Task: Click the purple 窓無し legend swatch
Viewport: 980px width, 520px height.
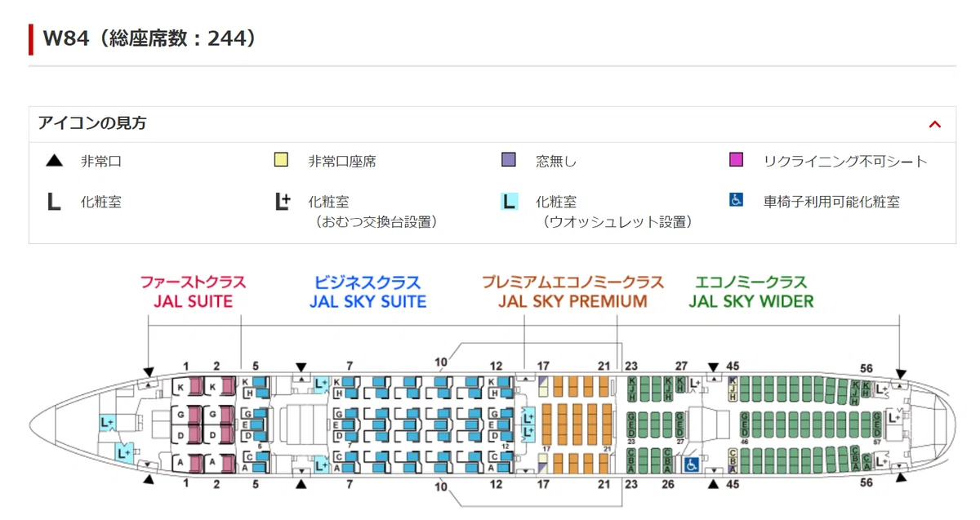Action: 508,159
